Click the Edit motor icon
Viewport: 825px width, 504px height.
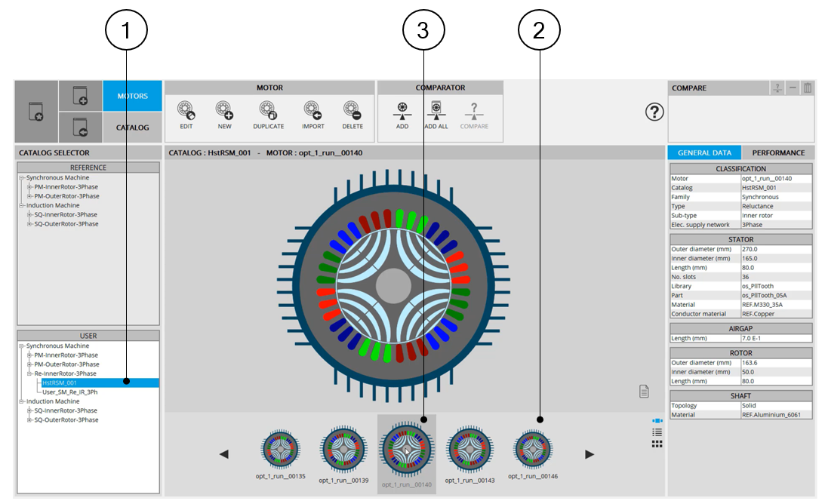coord(185,112)
